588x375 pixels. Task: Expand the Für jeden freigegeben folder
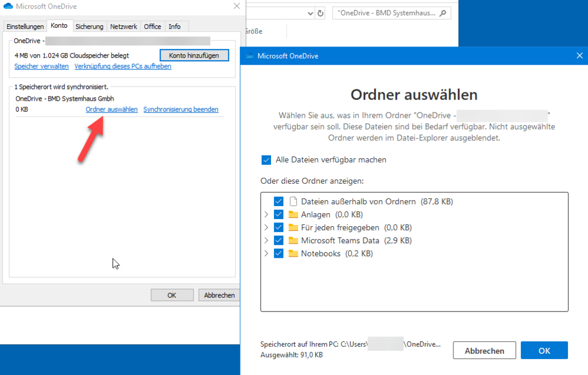[266, 227]
